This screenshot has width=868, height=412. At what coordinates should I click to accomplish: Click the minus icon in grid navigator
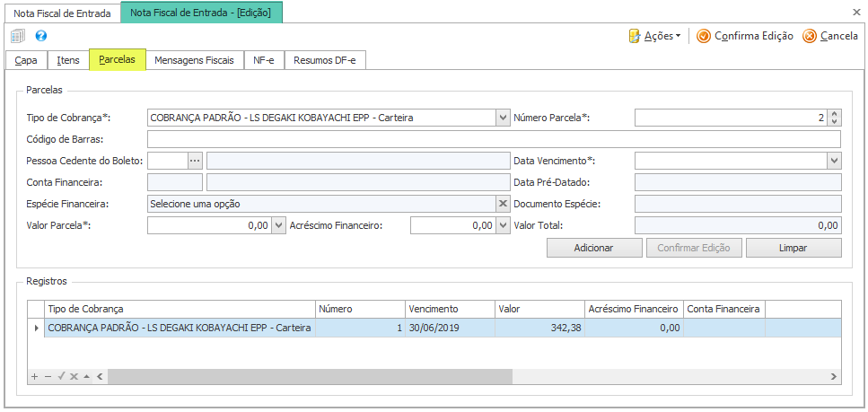(48, 377)
